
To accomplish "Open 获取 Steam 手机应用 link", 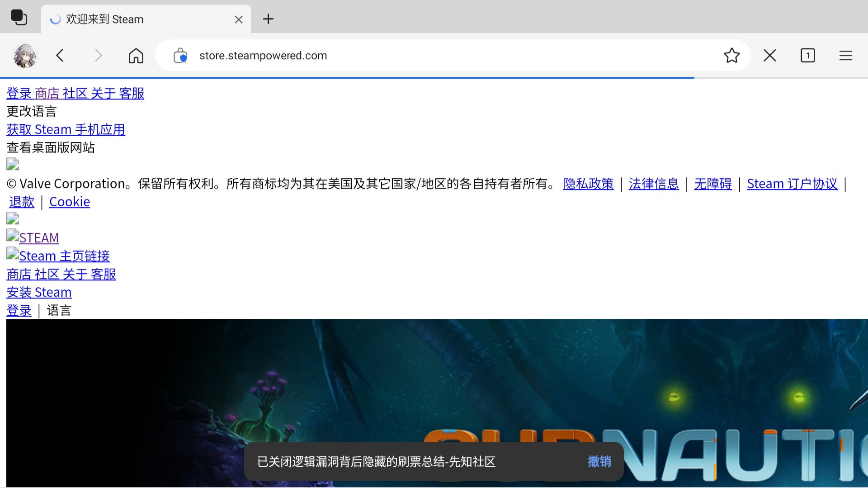I will (66, 130).
